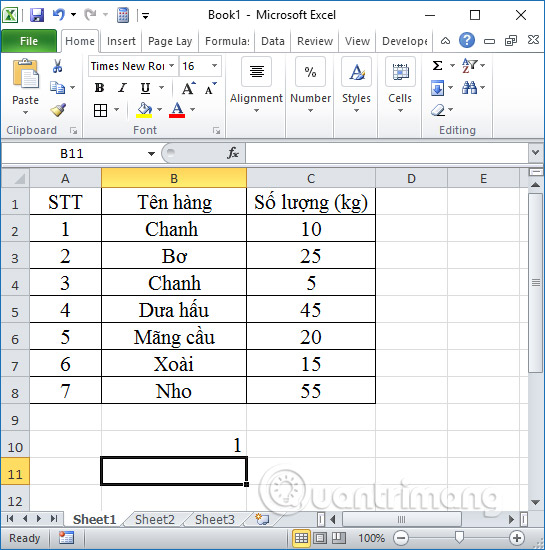The image size is (545, 550).
Task: Select column B header
Action: pyautogui.click(x=174, y=179)
